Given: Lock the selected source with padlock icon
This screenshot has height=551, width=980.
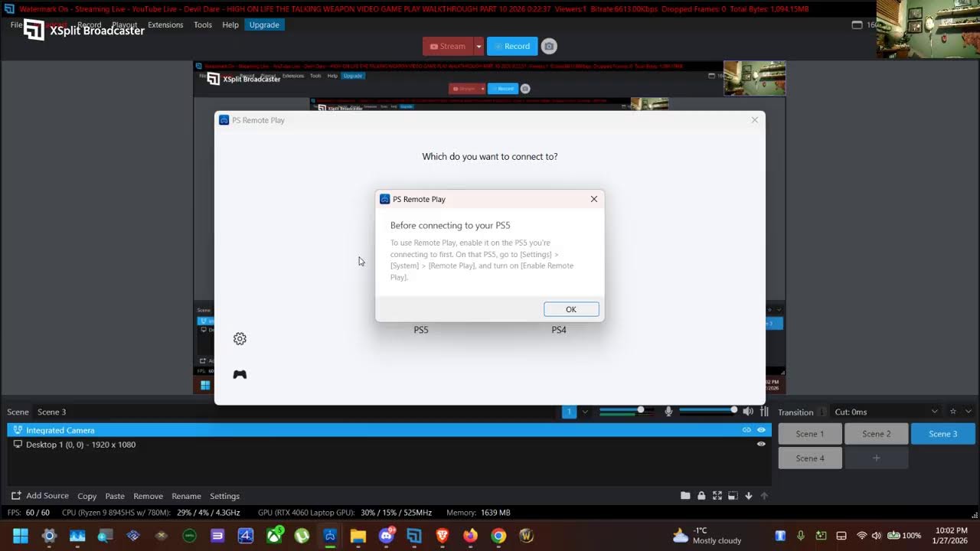Looking at the screenshot, I should [x=701, y=496].
